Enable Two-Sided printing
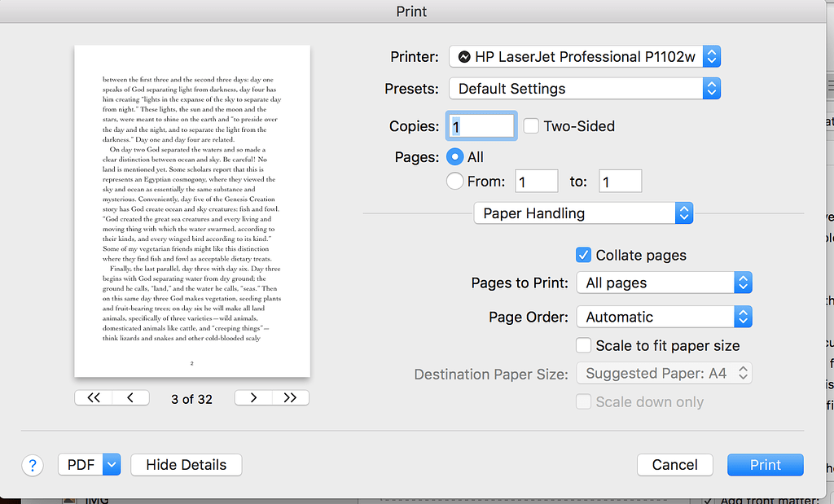 530,126
